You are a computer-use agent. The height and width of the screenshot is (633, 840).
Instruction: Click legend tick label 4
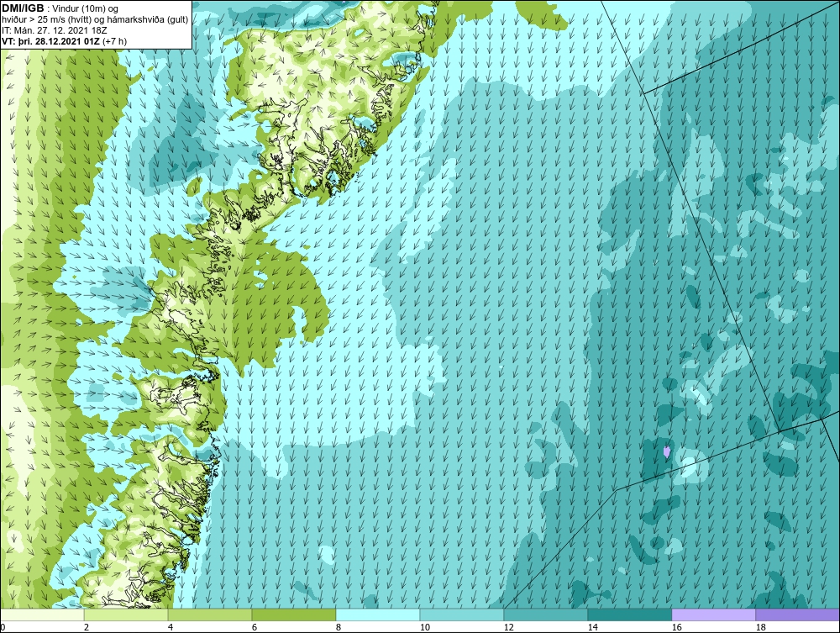(171, 627)
